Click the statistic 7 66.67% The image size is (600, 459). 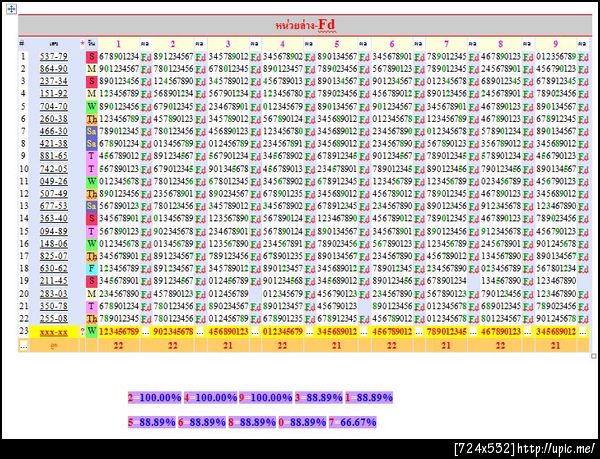(352, 422)
